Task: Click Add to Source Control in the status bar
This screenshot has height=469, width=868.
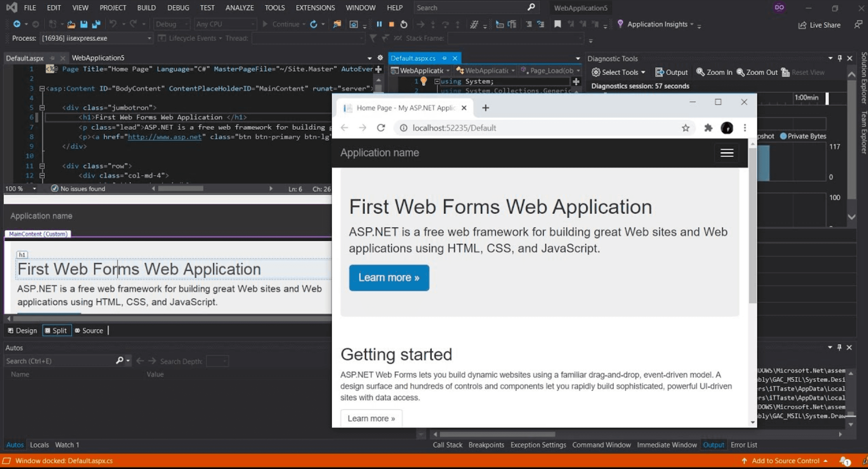Action: pyautogui.click(x=785, y=461)
